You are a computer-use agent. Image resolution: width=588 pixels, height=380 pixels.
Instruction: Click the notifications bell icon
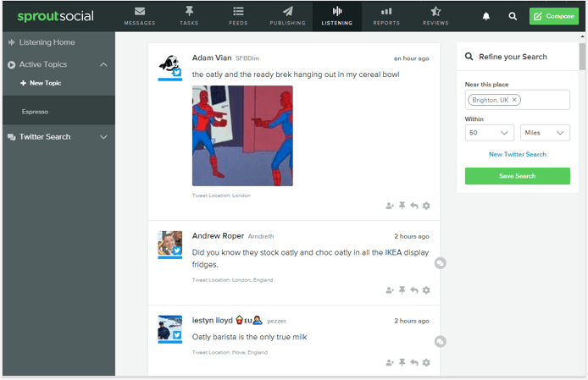[486, 16]
